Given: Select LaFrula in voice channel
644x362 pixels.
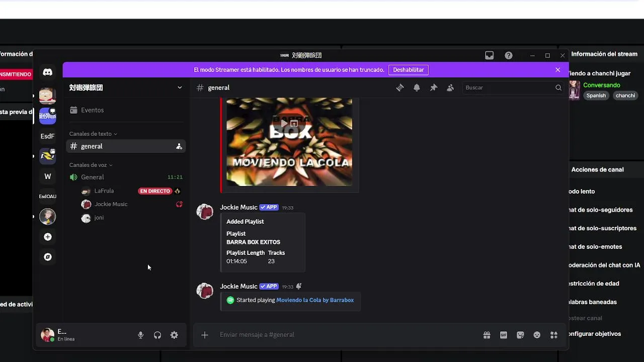Looking at the screenshot, I should pyautogui.click(x=104, y=191).
